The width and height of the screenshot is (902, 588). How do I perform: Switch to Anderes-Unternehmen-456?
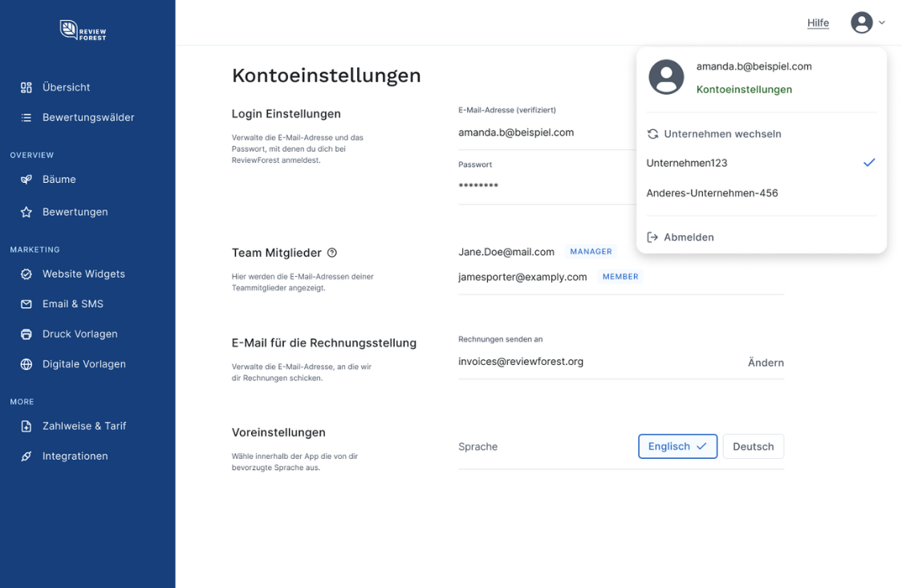pyautogui.click(x=712, y=193)
